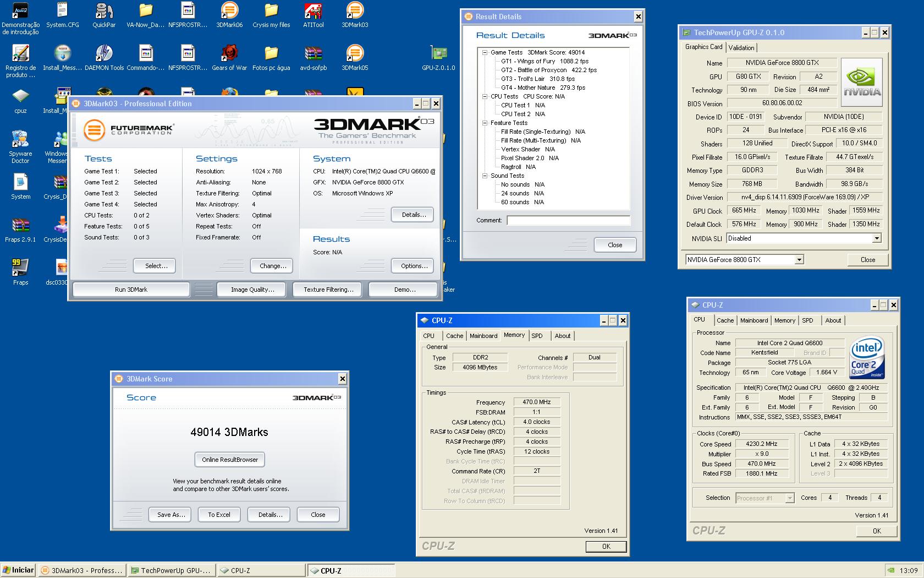Collapse the Sound Tests tree node
924x578 pixels.
[485, 176]
